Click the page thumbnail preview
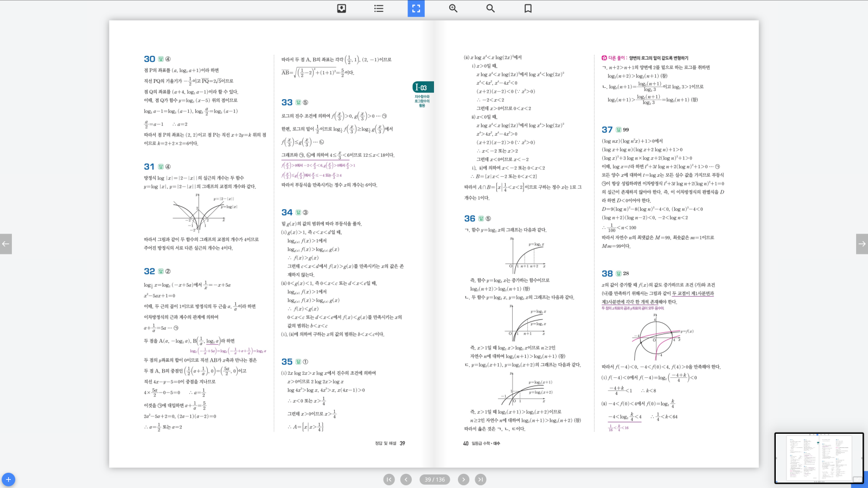The image size is (868, 488). pyautogui.click(x=819, y=458)
